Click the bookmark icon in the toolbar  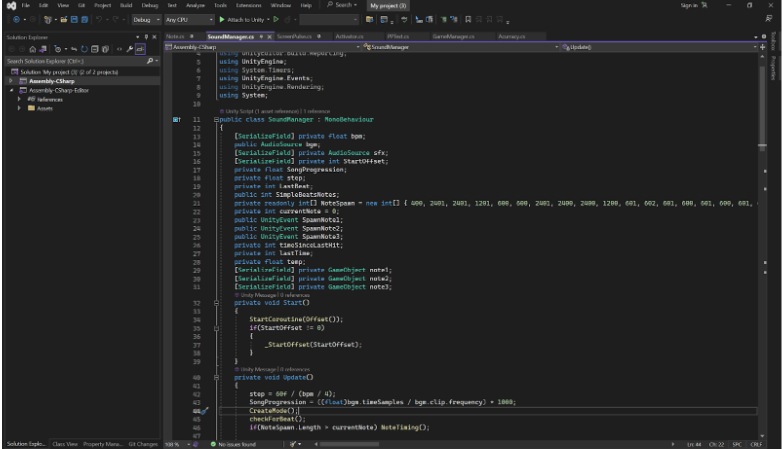[468, 19]
